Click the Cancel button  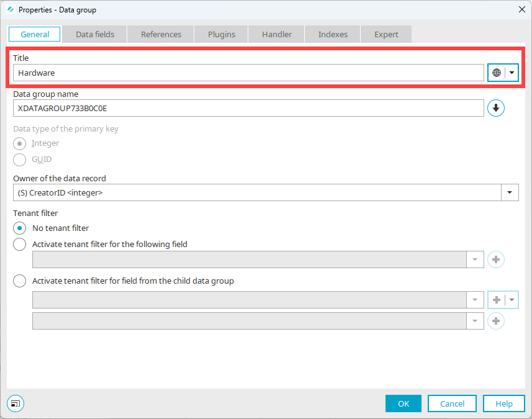tap(453, 403)
